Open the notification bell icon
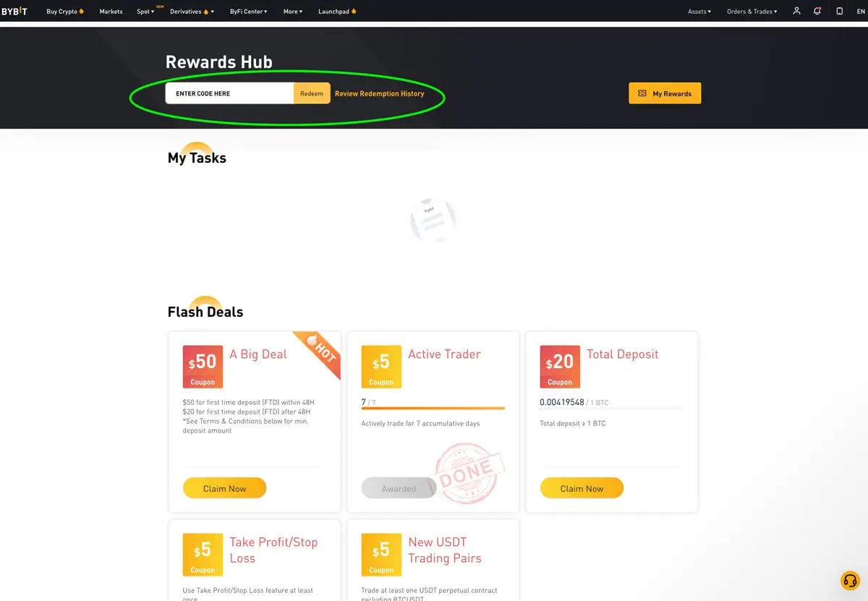This screenshot has width=868, height=601. coord(817,11)
